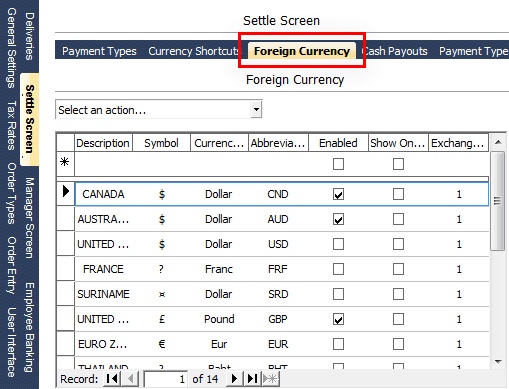Click the EUR abbreviation cell
Viewport: 509px width, 389px height.
278,344
